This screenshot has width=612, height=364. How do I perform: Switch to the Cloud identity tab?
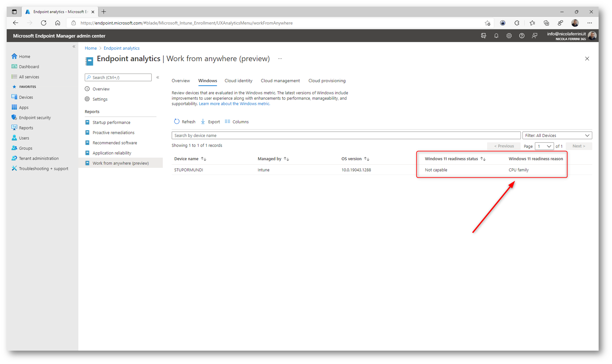click(x=238, y=81)
